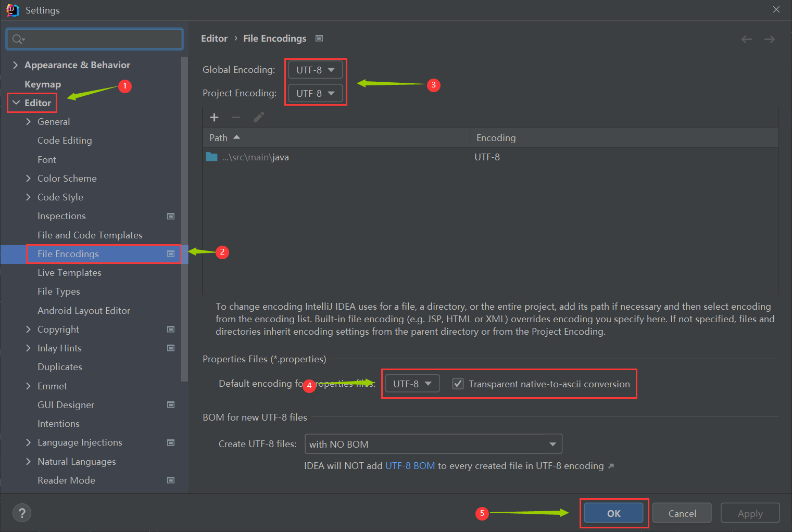Click the IntelliJ IDEA logo in title bar

[12, 10]
